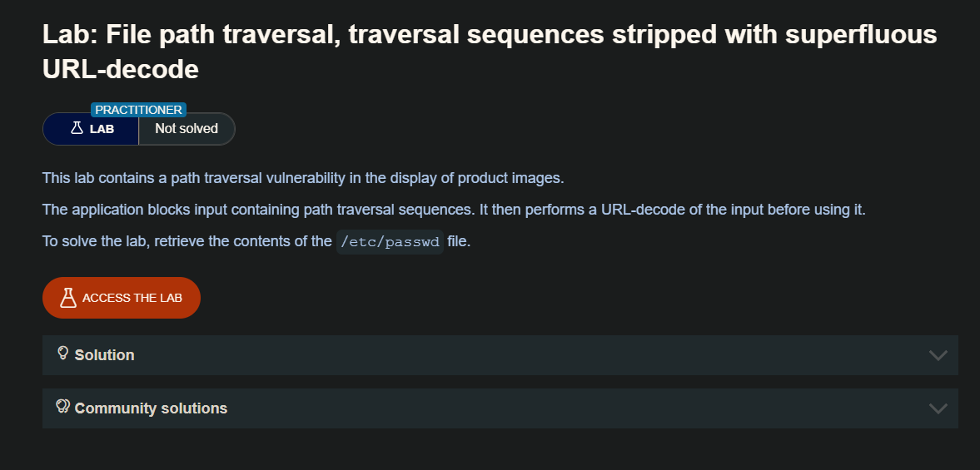Click the /etc/passwd code snippet
The width and height of the screenshot is (980, 470).
point(390,243)
